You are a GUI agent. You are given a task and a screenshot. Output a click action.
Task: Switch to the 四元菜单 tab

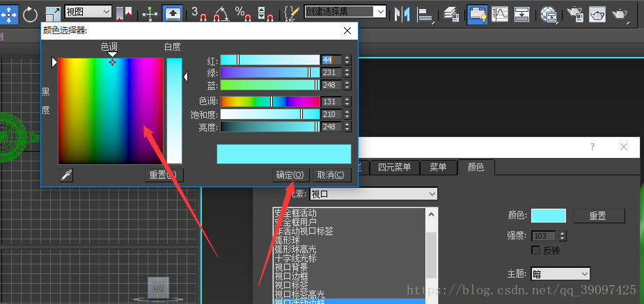tap(394, 167)
